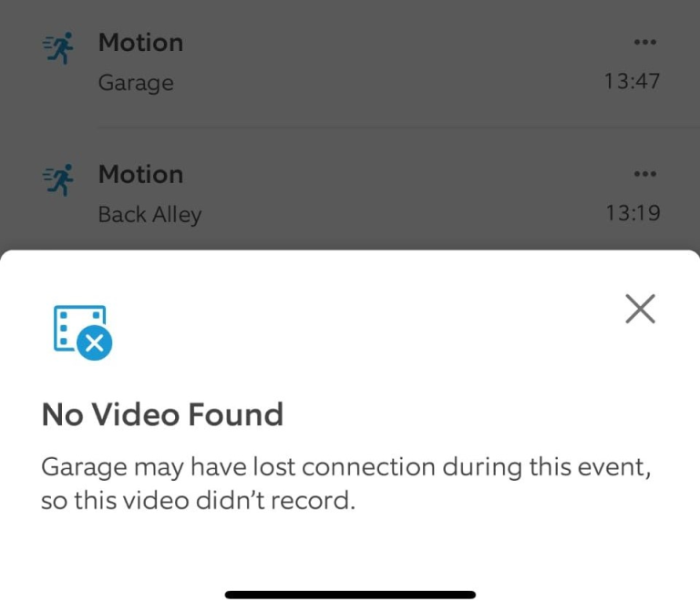The width and height of the screenshot is (700, 612).
Task: Tap the Garage motion running-person icon
Action: pos(59,48)
